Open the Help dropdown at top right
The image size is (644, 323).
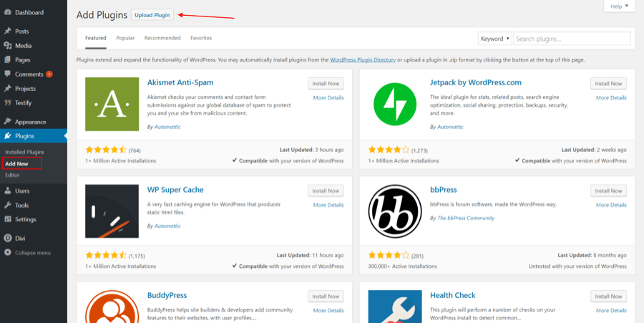coord(619,6)
